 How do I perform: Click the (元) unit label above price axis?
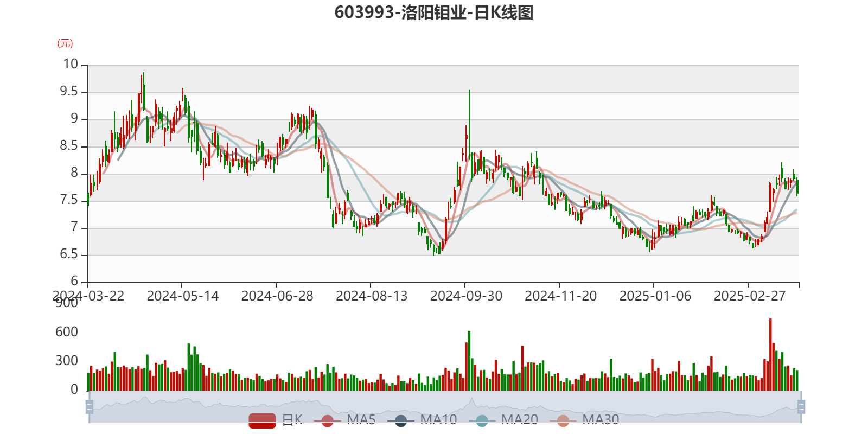point(65,44)
